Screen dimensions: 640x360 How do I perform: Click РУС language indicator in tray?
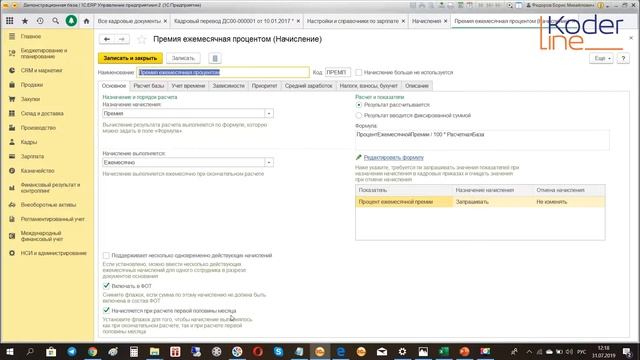(x=582, y=351)
